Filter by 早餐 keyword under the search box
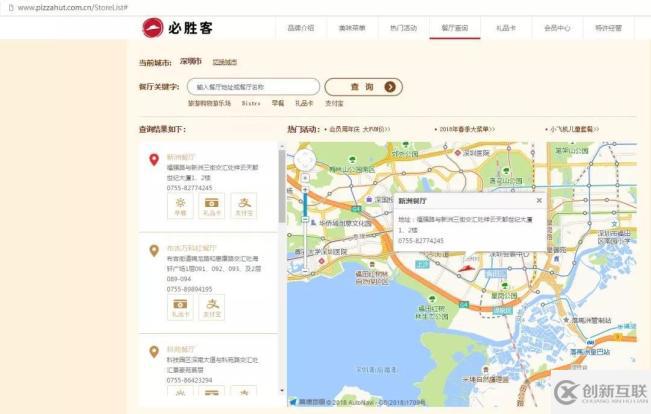The width and height of the screenshot is (651, 414). pyautogui.click(x=278, y=103)
